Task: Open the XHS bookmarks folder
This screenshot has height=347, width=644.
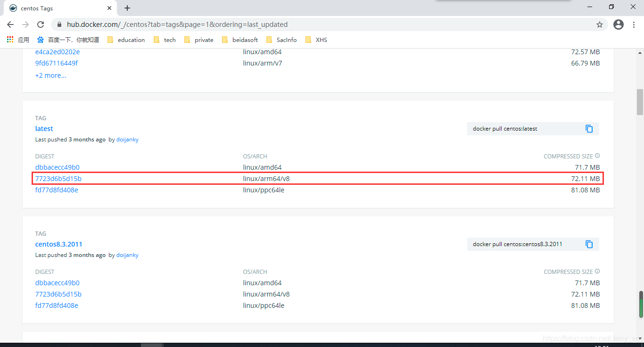Action: (x=316, y=40)
